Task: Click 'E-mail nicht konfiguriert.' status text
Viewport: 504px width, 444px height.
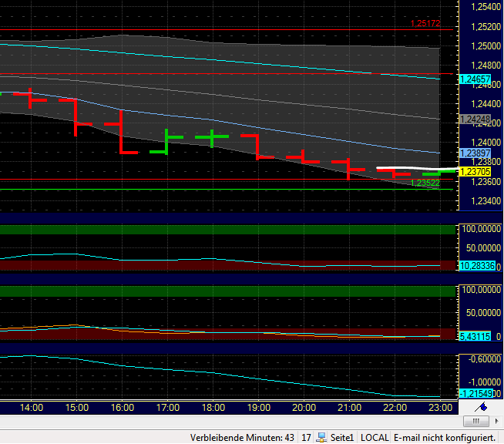Action: 445,438
